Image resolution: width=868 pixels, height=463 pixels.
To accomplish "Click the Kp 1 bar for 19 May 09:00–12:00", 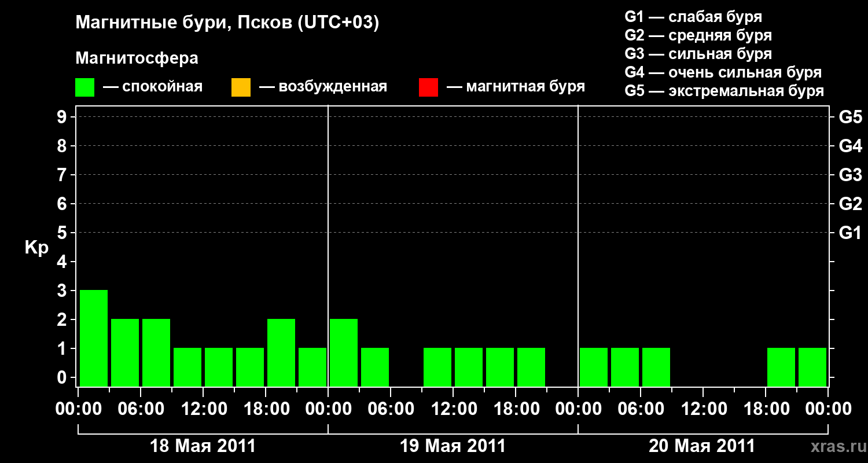I will pyautogui.click(x=437, y=367).
